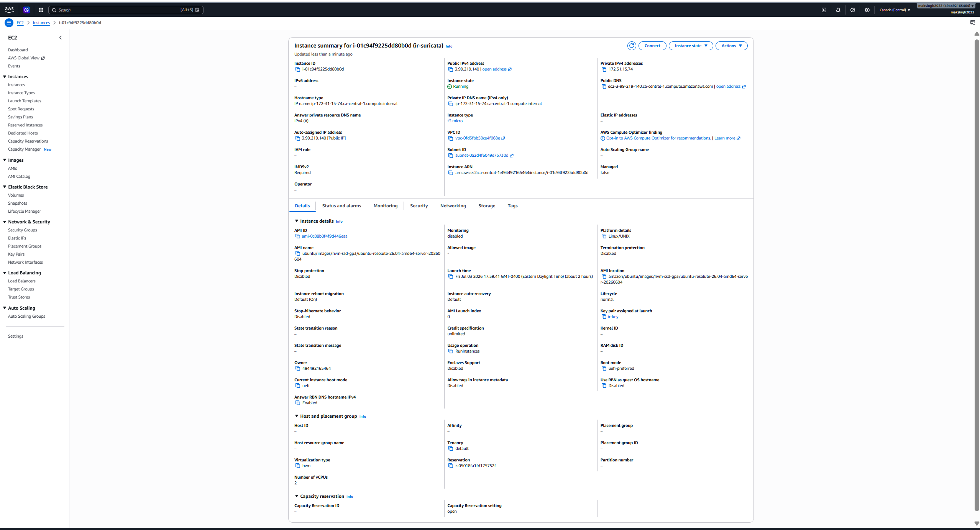Open the subnet-0a2d4f6049e75730d link
The height and width of the screenshot is (530, 980).
click(482, 156)
